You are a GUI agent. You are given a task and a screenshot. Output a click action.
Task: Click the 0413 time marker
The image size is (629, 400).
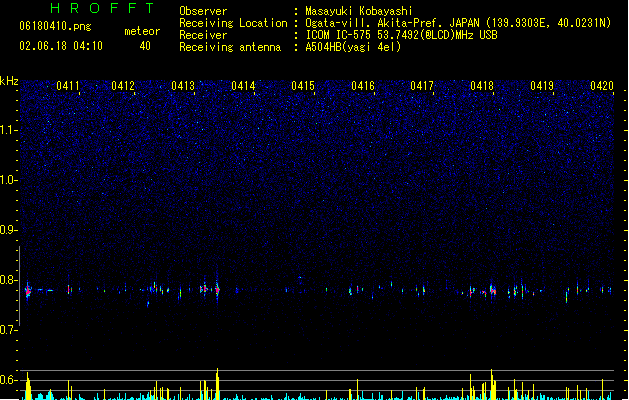point(183,86)
